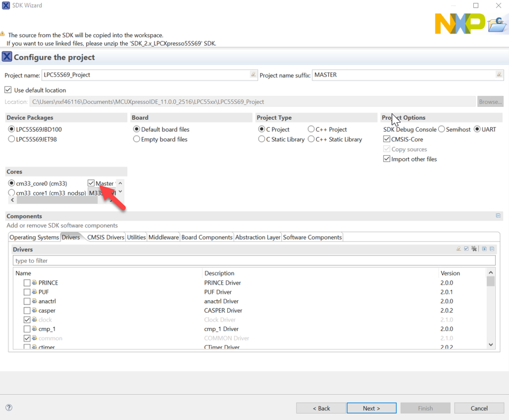Deselect all drivers using the grey X icon
509x420 pixels.
[x=474, y=249]
